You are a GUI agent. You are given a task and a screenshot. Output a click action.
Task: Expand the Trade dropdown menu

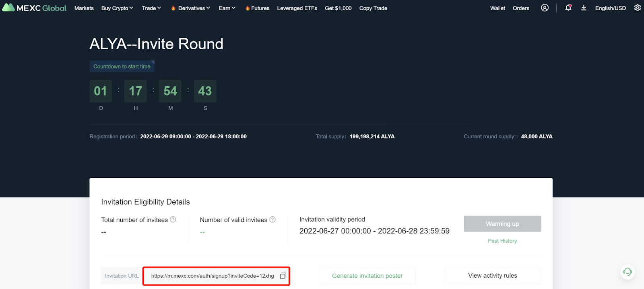(151, 8)
